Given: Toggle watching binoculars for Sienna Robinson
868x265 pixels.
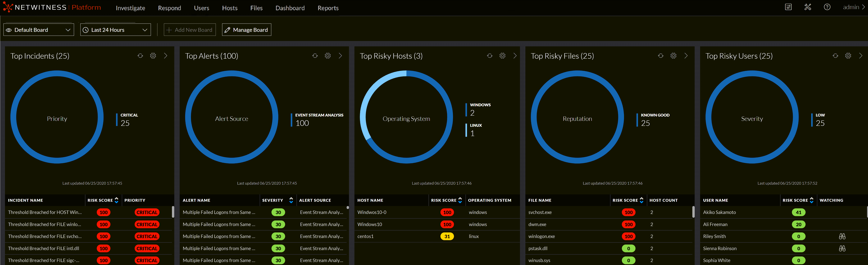Looking at the screenshot, I should point(842,249).
